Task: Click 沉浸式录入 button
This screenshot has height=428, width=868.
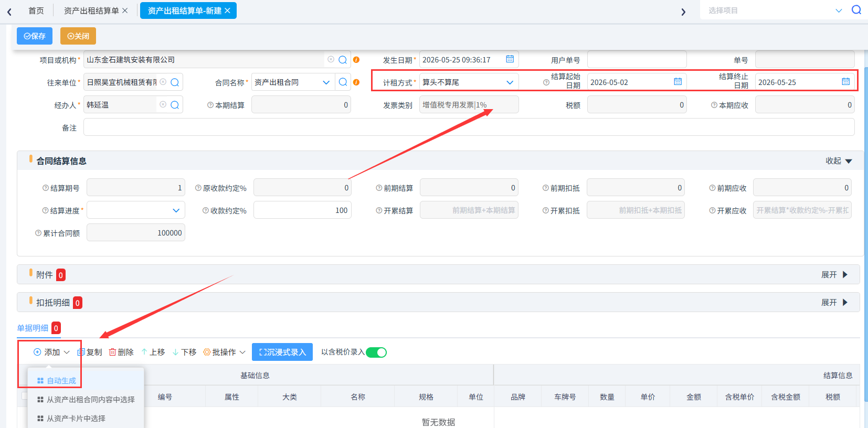Action: 282,352
